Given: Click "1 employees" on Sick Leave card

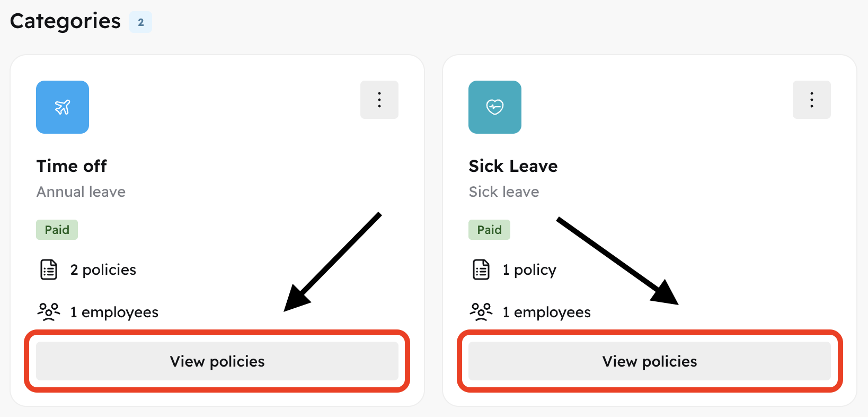Looking at the screenshot, I should 546,312.
